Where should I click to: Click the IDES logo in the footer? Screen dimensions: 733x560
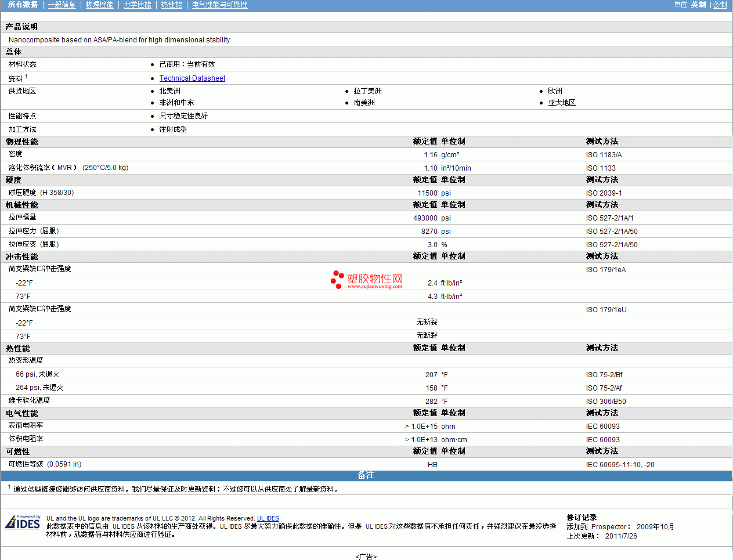23,522
